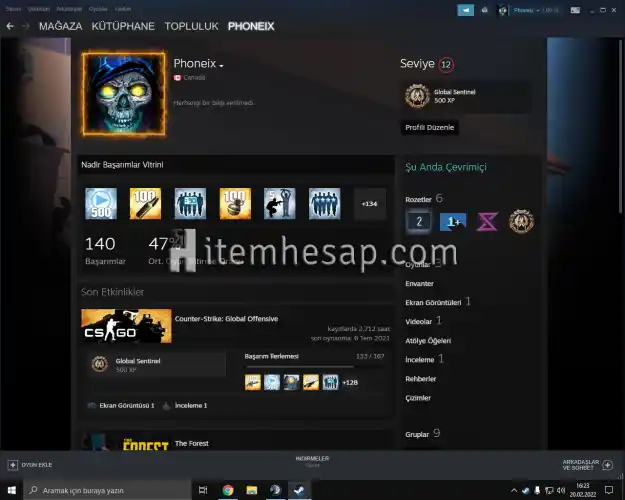
Task: Select the purple hourglass badge icon
Action: (x=486, y=221)
